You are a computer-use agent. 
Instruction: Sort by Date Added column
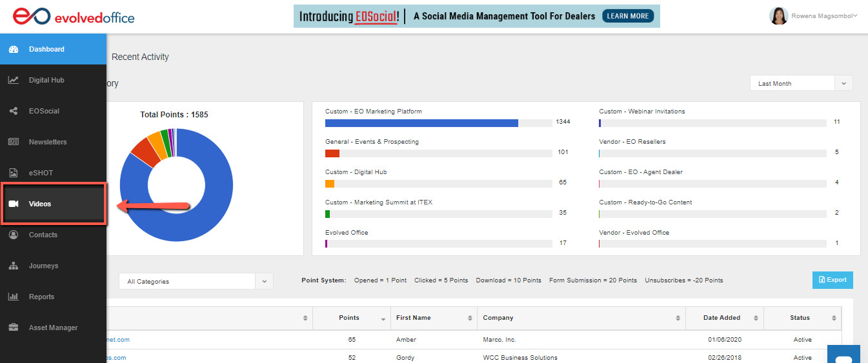(724, 318)
